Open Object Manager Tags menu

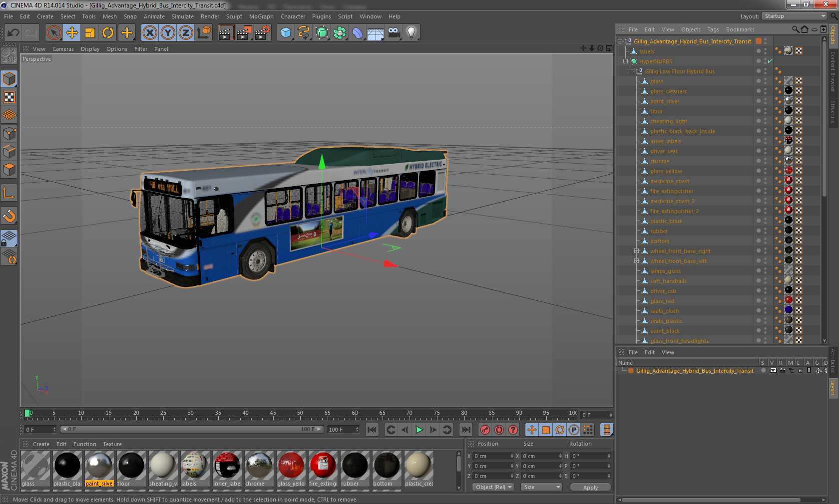coord(713,29)
